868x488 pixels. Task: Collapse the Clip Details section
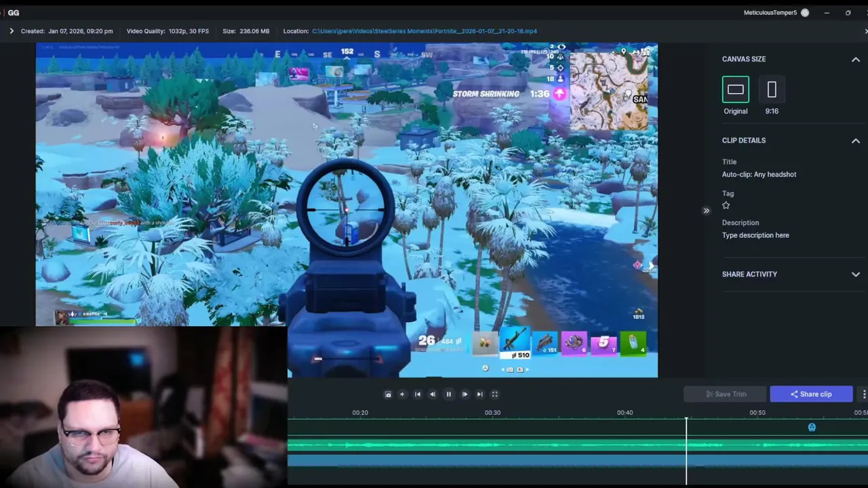[x=856, y=141]
